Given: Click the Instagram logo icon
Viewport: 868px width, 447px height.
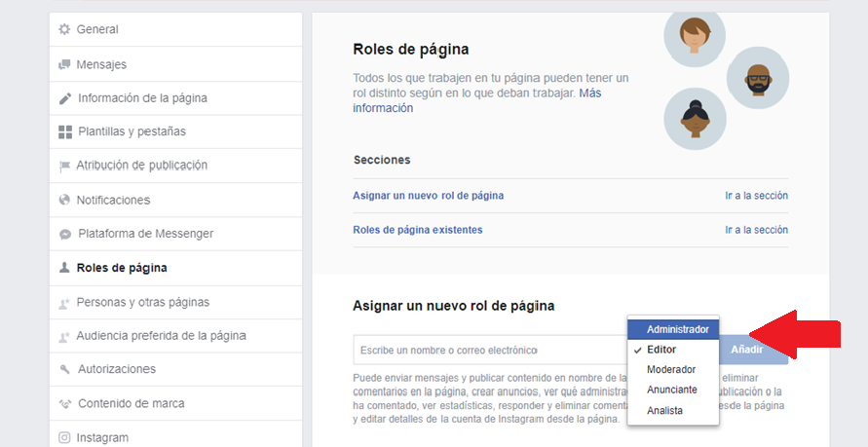Looking at the screenshot, I should pyautogui.click(x=64, y=437).
